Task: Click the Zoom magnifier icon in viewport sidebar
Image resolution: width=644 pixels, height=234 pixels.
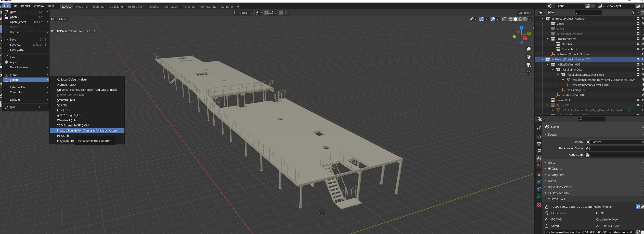Action: point(528,49)
